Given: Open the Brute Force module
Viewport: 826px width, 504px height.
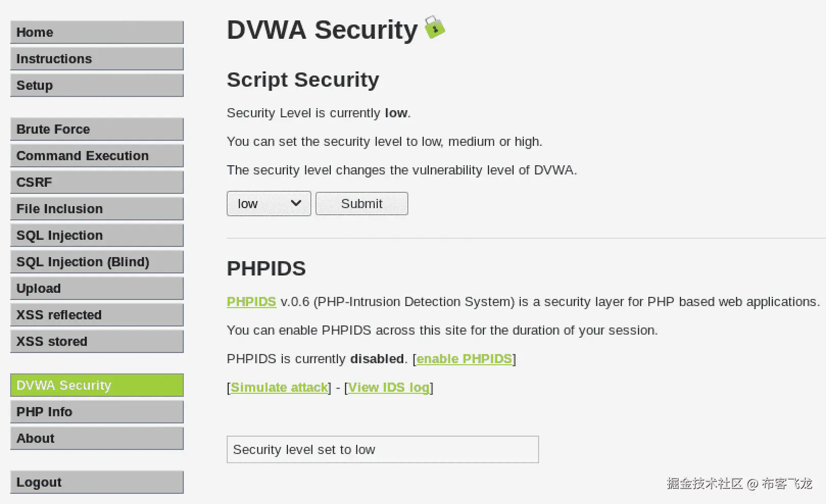Looking at the screenshot, I should (96, 129).
